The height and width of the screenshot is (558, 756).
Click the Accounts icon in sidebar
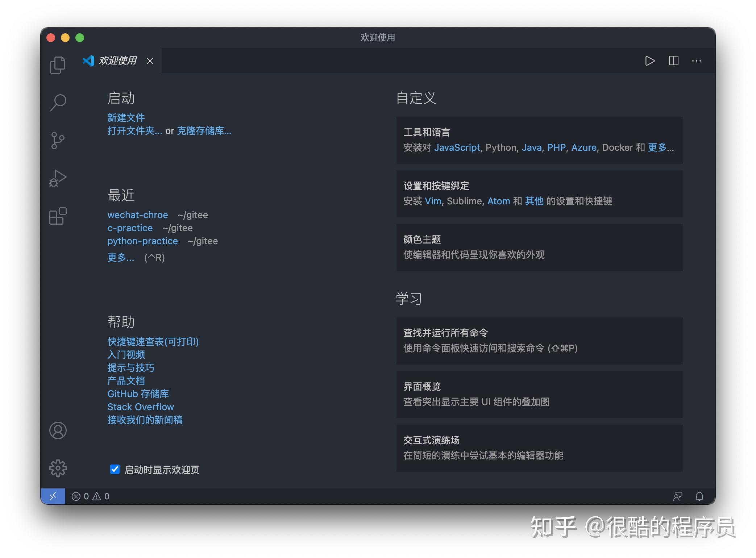(x=58, y=431)
